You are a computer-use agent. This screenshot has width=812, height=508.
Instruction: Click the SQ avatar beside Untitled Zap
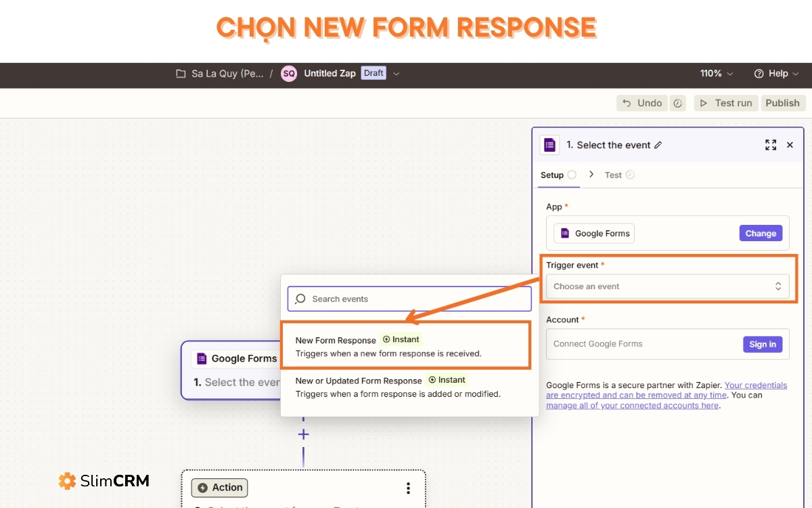click(x=289, y=73)
